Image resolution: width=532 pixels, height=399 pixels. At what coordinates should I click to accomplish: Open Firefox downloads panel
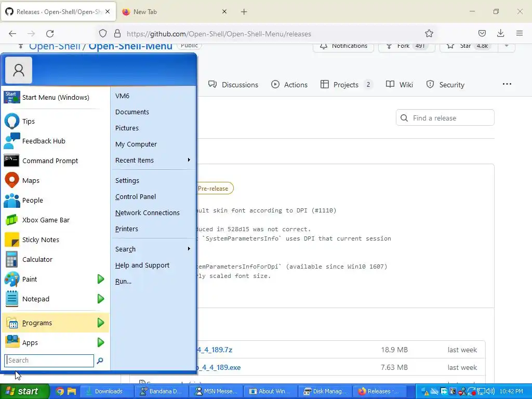click(x=500, y=33)
